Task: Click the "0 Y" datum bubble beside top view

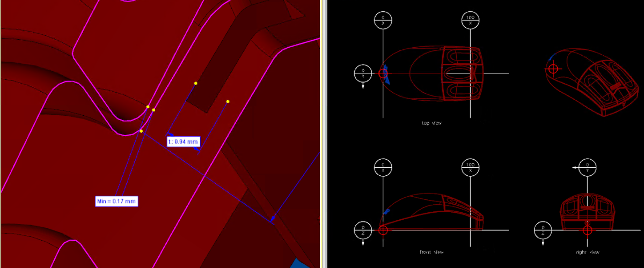Action: 363,73
